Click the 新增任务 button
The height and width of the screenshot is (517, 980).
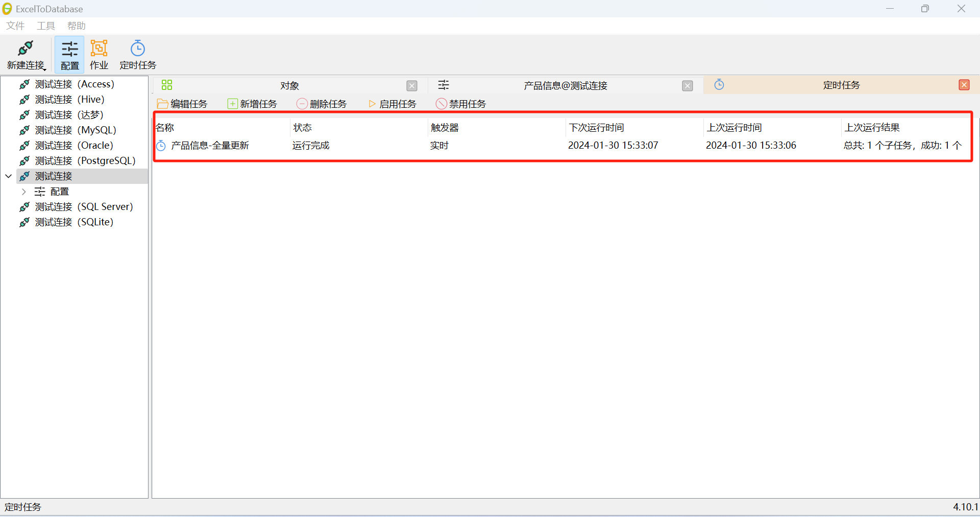(x=252, y=104)
